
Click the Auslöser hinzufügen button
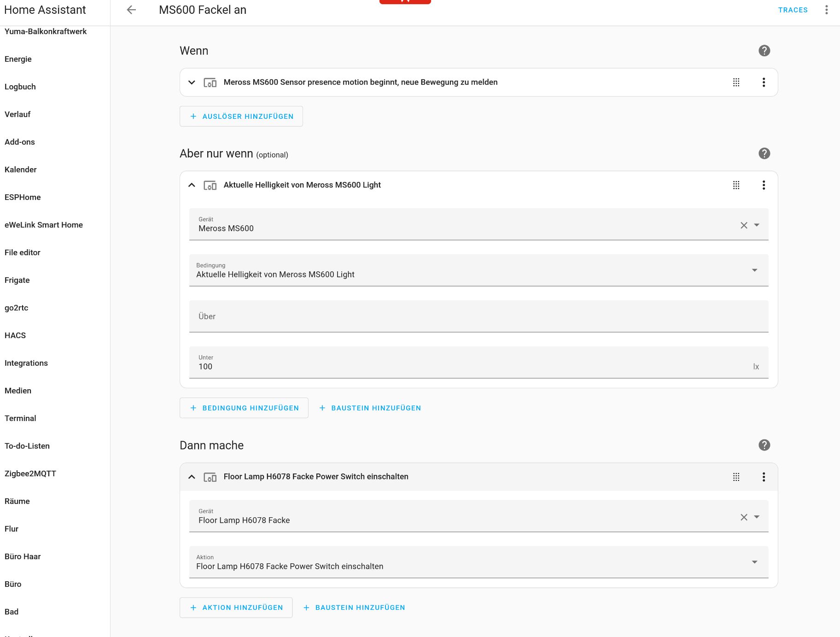241,117
